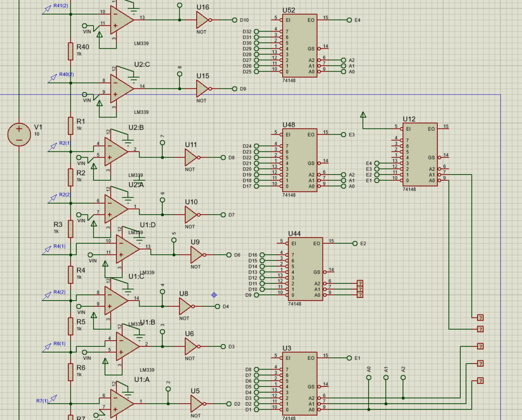Select the U16 NOT gate symbol
The height and width of the screenshot is (420, 522).
(x=202, y=20)
